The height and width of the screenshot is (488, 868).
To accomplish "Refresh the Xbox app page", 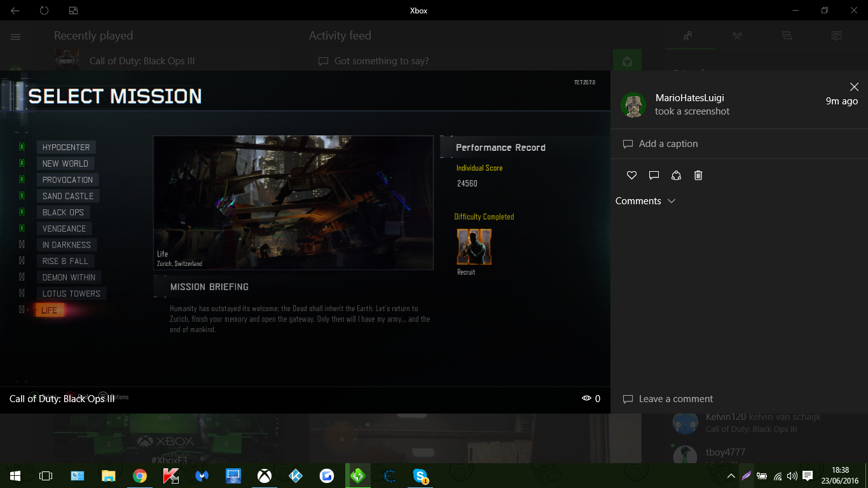I will (x=44, y=10).
